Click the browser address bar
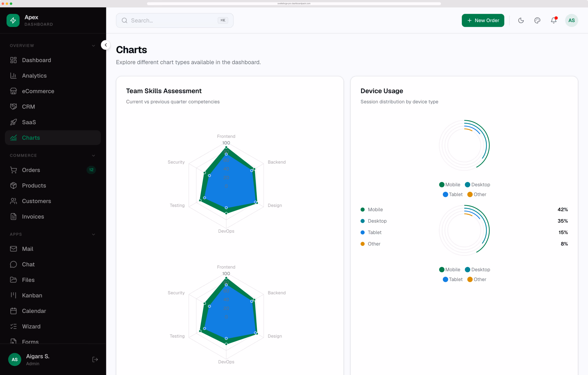The width and height of the screenshot is (588, 375). pyautogui.click(x=294, y=3)
